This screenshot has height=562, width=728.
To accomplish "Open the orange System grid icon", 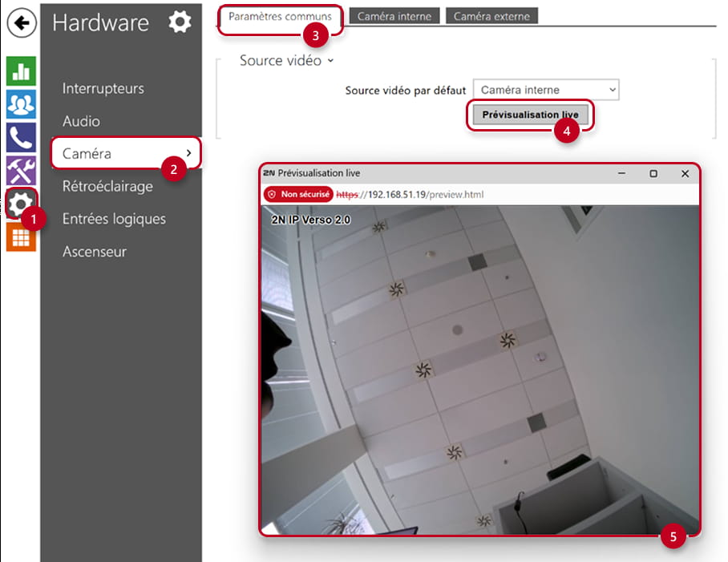I will [21, 237].
